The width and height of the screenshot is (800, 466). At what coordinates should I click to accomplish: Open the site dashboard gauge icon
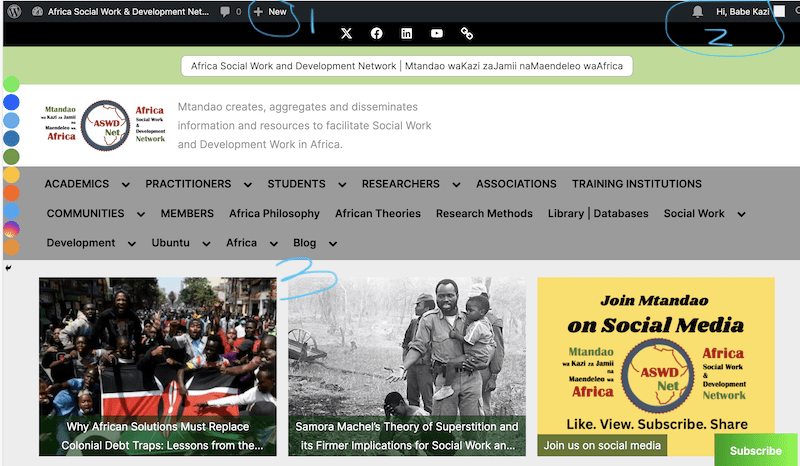tap(37, 11)
